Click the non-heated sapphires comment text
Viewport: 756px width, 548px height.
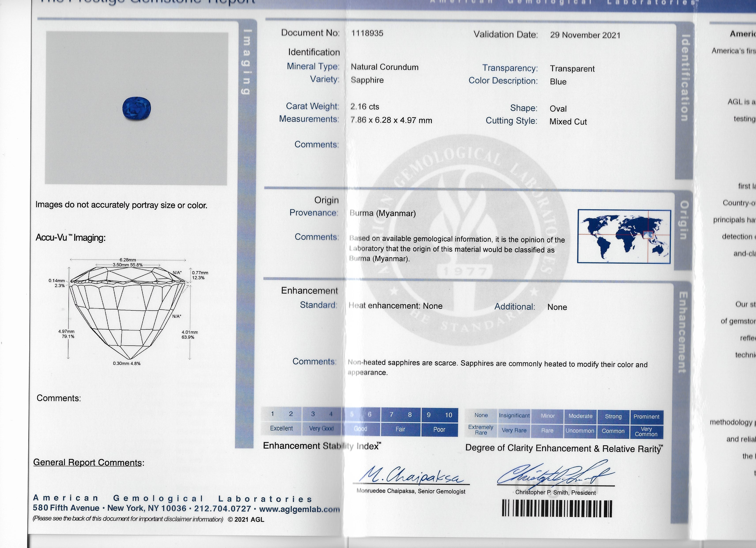497,367
